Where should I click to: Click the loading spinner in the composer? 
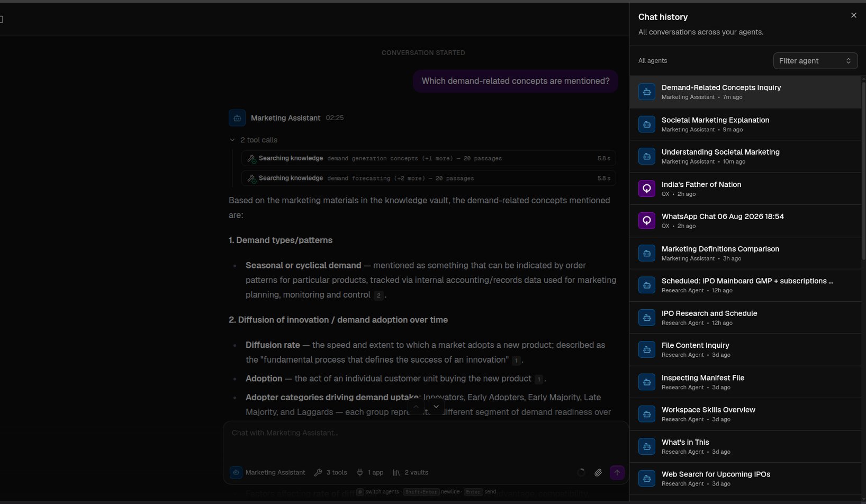pos(581,472)
